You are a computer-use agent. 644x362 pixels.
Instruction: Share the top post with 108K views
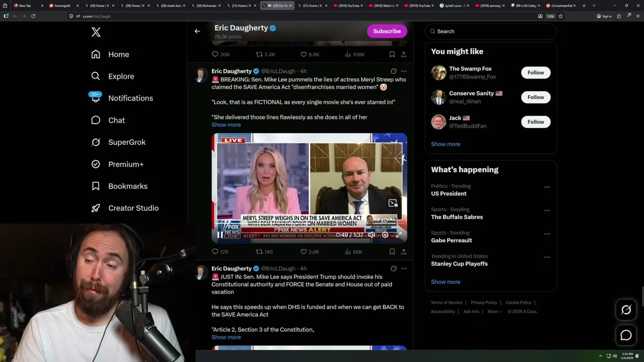click(404, 54)
